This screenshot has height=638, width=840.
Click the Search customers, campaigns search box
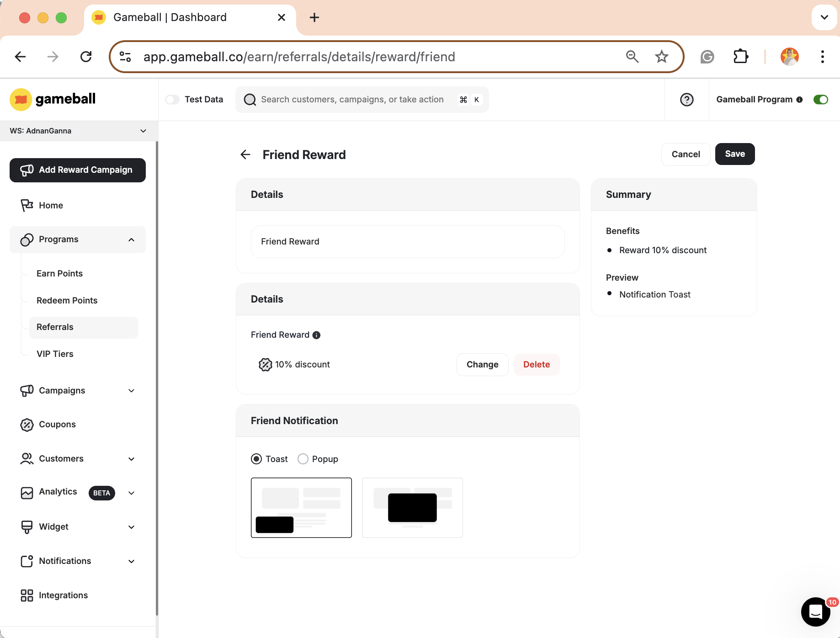point(362,100)
